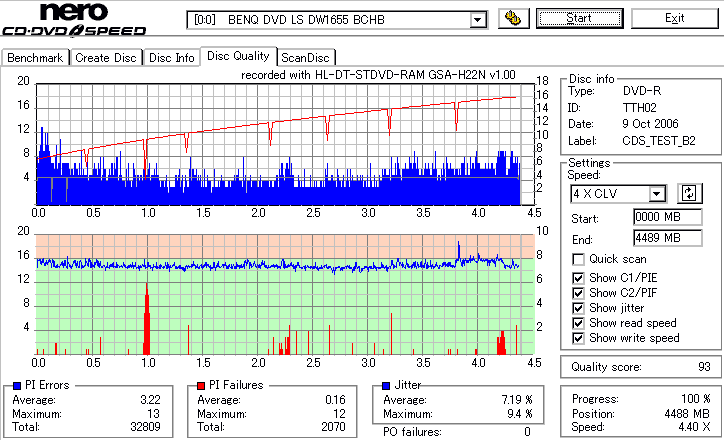This screenshot has width=724, height=441.
Task: Toggle the Quick scan checkbox
Action: [x=578, y=259]
